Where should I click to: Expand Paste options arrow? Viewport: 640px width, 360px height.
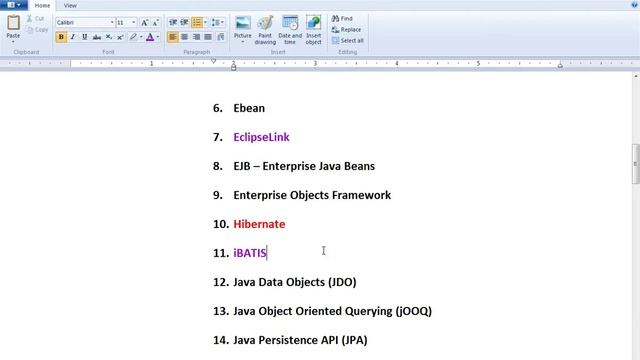click(x=13, y=42)
